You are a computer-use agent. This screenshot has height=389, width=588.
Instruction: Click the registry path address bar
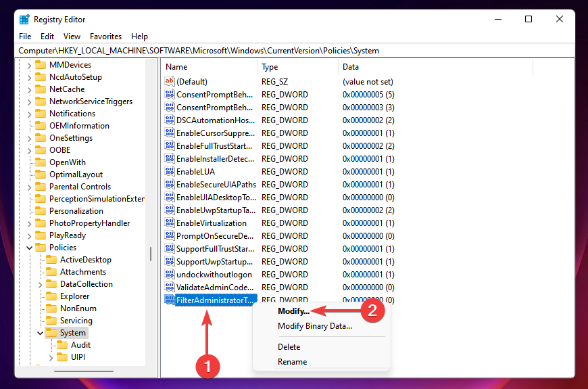(295, 51)
